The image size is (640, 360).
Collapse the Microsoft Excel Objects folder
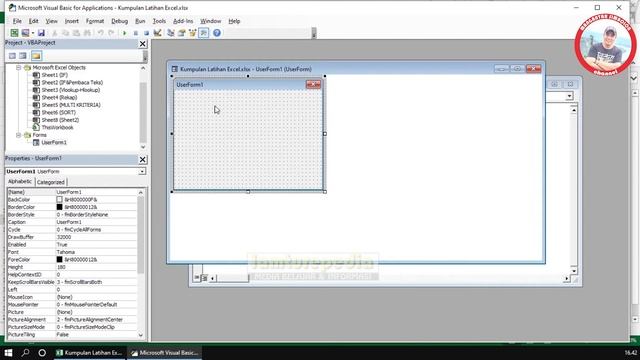18,68
